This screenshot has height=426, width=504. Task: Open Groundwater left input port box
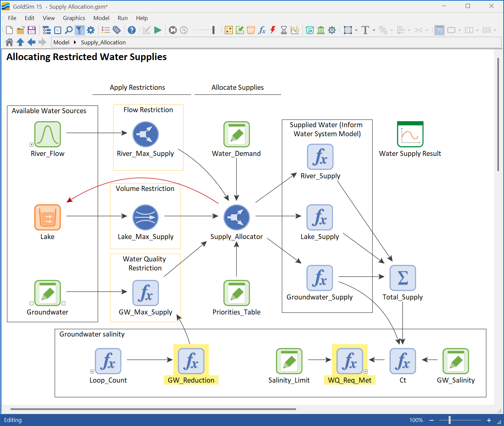[32, 303]
